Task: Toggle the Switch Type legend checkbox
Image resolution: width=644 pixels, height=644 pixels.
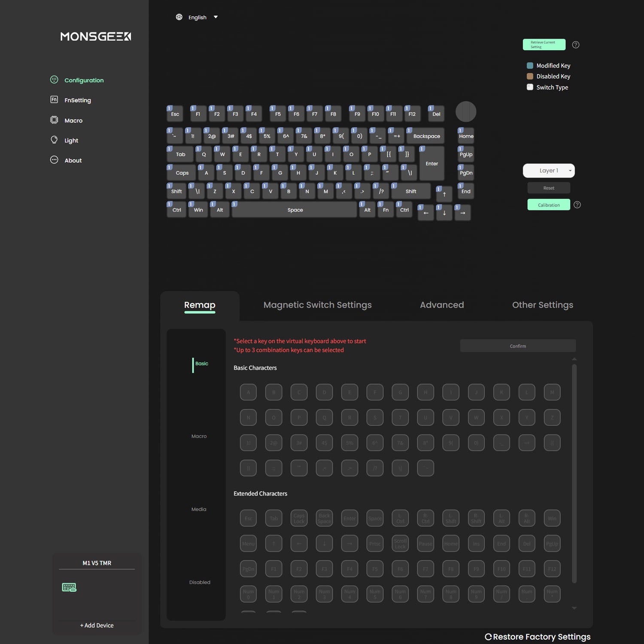Action: 530,87
